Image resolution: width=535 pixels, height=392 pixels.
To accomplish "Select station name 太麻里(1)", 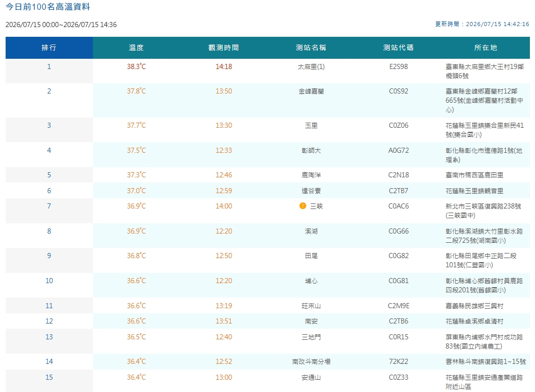I will (311, 67).
